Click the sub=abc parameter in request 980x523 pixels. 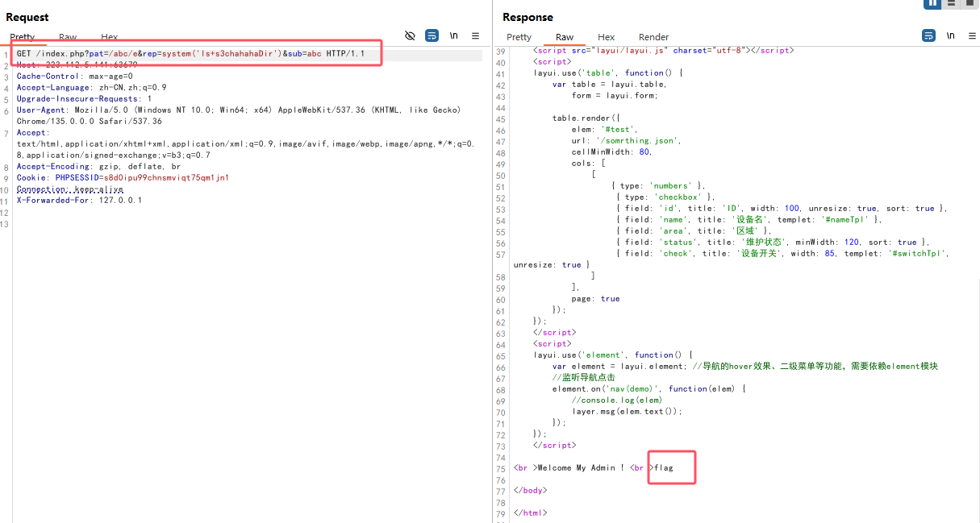click(303, 54)
